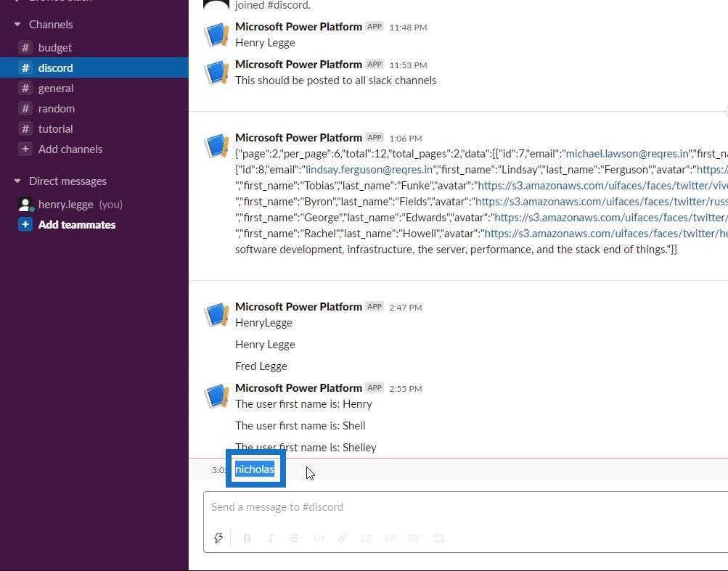The image size is (728, 571).
Task: Click Power Platform avatar on 11:48 PM message
Action: click(217, 35)
